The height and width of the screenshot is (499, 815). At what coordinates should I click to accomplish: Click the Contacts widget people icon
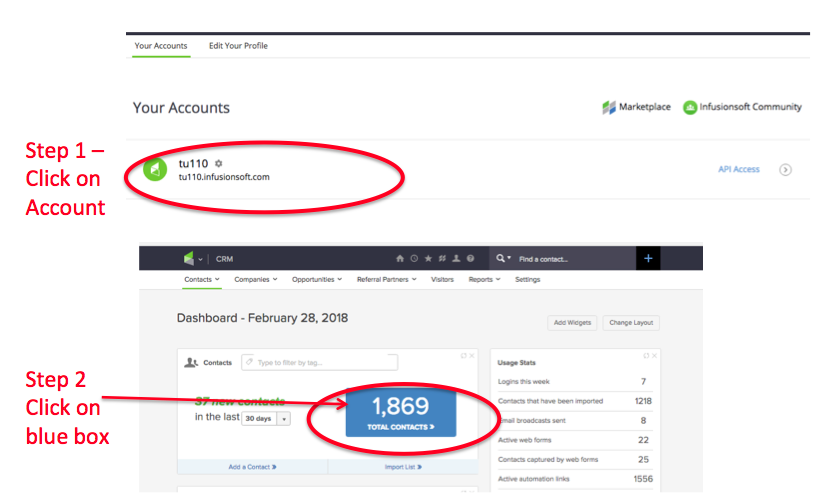click(191, 362)
